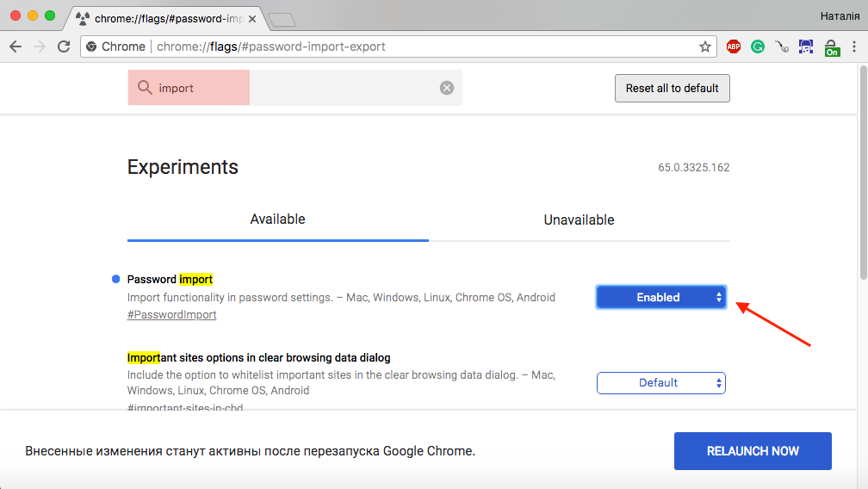Bookmark this page with the star icon
This screenshot has height=489, width=868.
(705, 46)
